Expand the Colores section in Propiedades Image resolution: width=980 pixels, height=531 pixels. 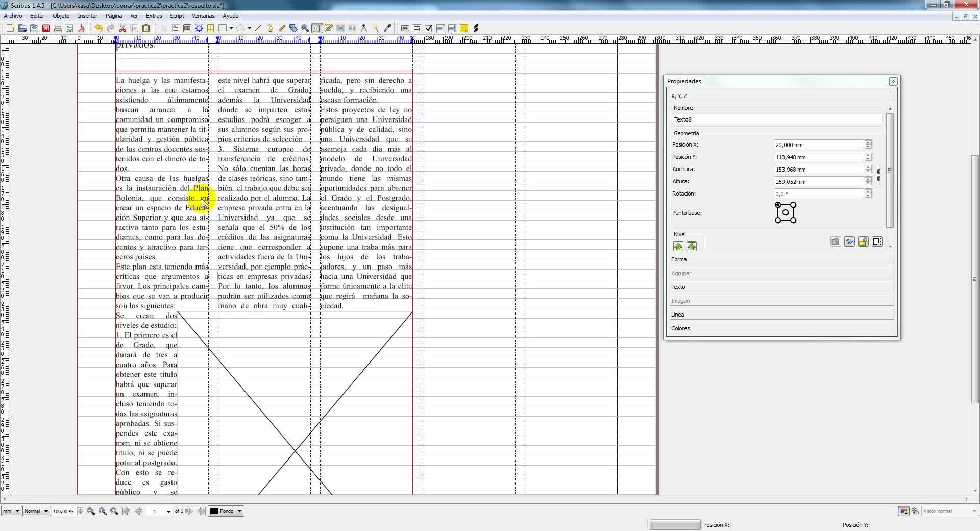coord(781,328)
